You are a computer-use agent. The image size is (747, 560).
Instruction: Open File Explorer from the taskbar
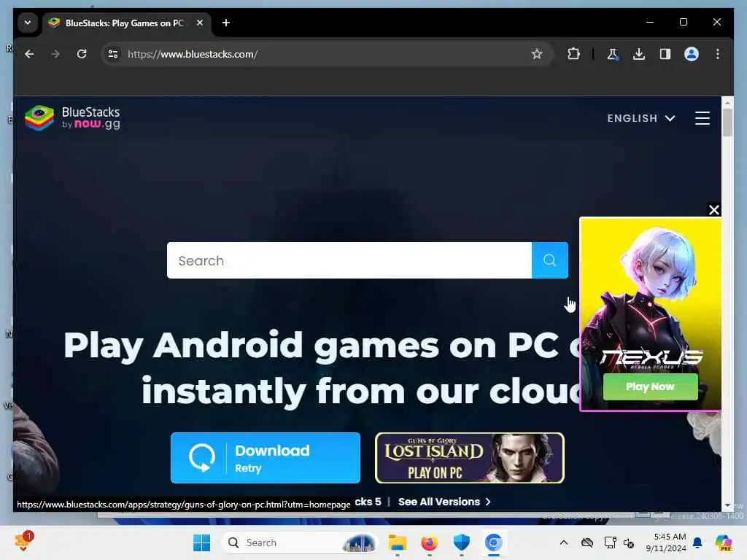(397, 542)
